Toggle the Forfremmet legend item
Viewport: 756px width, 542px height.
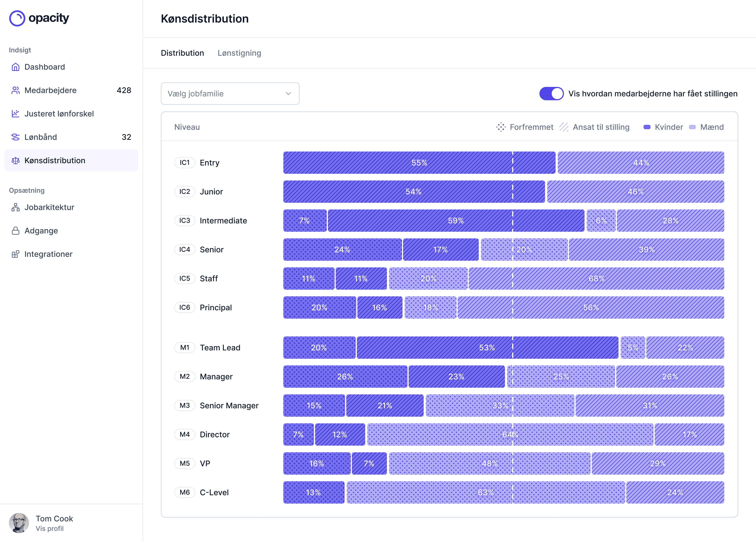[x=525, y=127]
